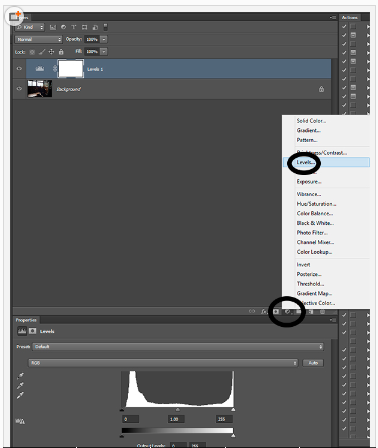Click the create new group folder icon
This screenshot has width=378, height=448.
299,311
